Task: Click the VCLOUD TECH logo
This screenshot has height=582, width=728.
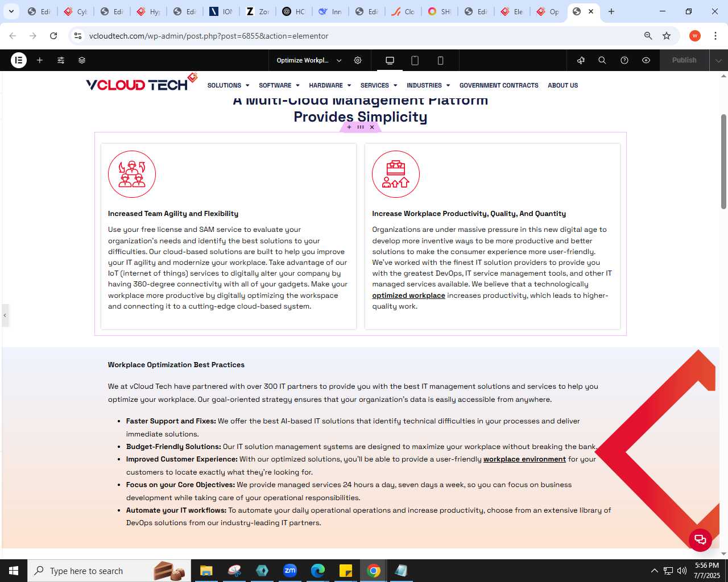Action: tap(142, 83)
